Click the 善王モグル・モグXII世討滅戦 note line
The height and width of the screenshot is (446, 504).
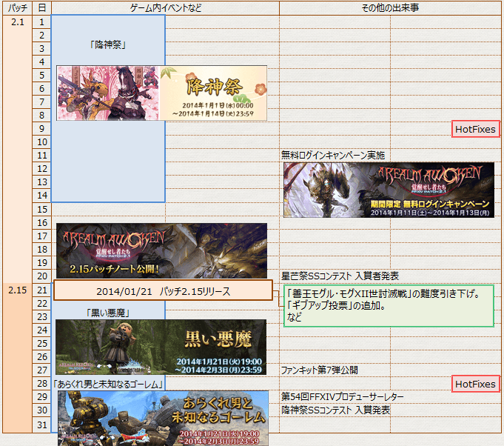pos(383,293)
